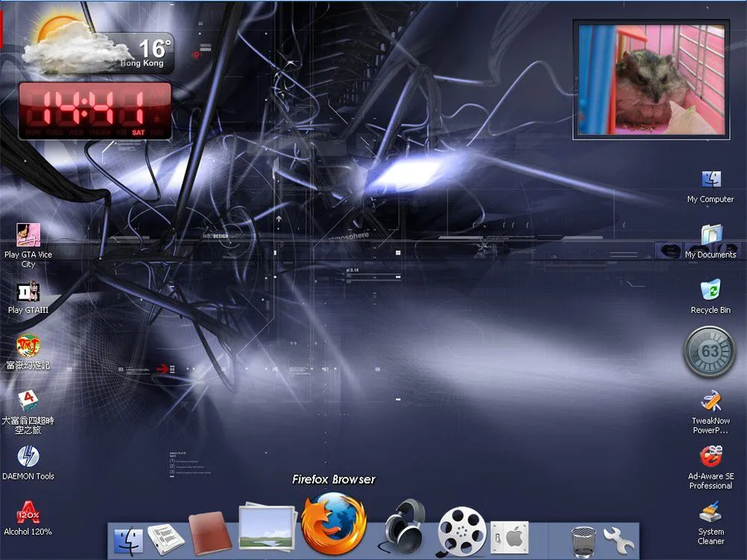
Task: Click the headphones icon in the dock
Action: click(x=404, y=527)
